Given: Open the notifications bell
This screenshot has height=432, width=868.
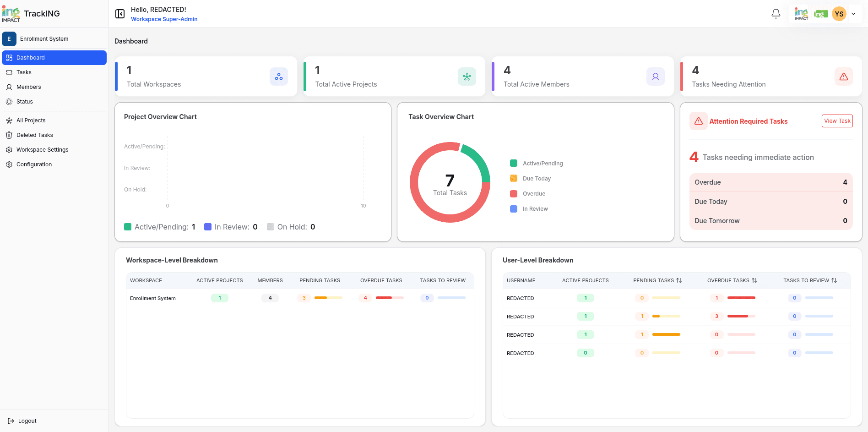Looking at the screenshot, I should pyautogui.click(x=776, y=14).
